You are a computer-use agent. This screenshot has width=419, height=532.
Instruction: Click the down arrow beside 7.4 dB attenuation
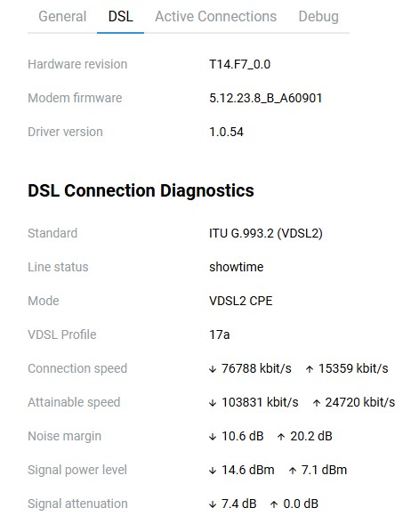[x=213, y=504]
